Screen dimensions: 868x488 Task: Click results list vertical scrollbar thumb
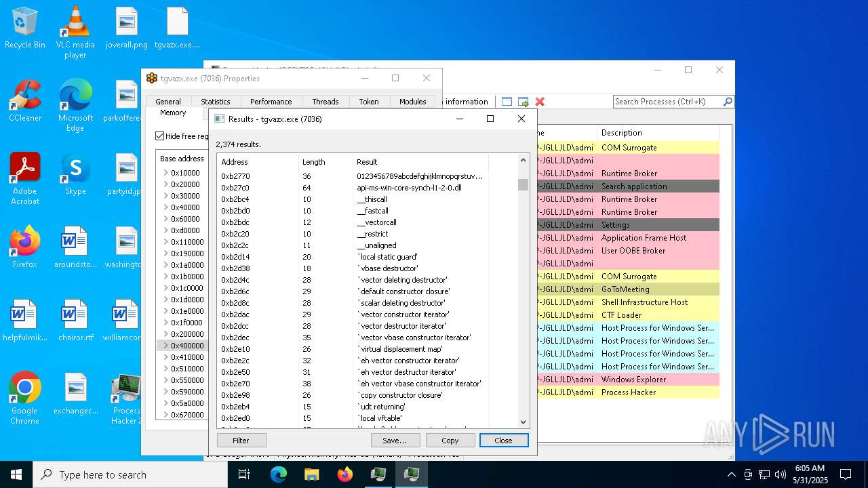point(523,185)
